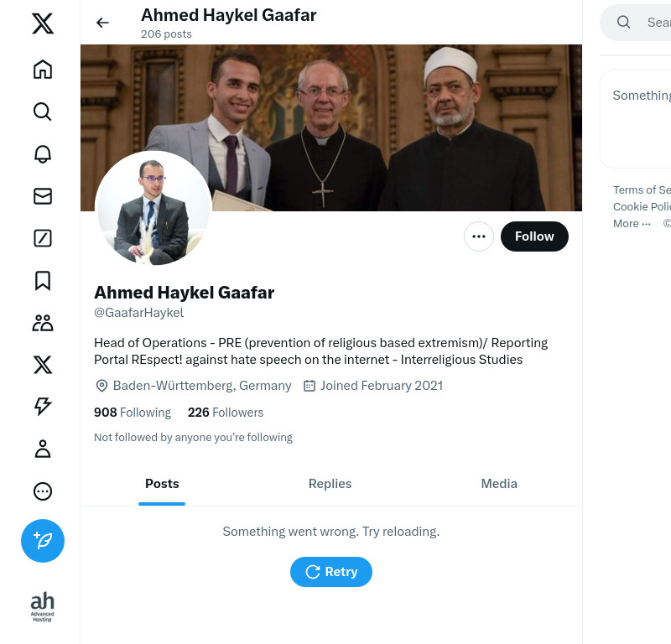Switch to the Media tab

pyautogui.click(x=499, y=484)
